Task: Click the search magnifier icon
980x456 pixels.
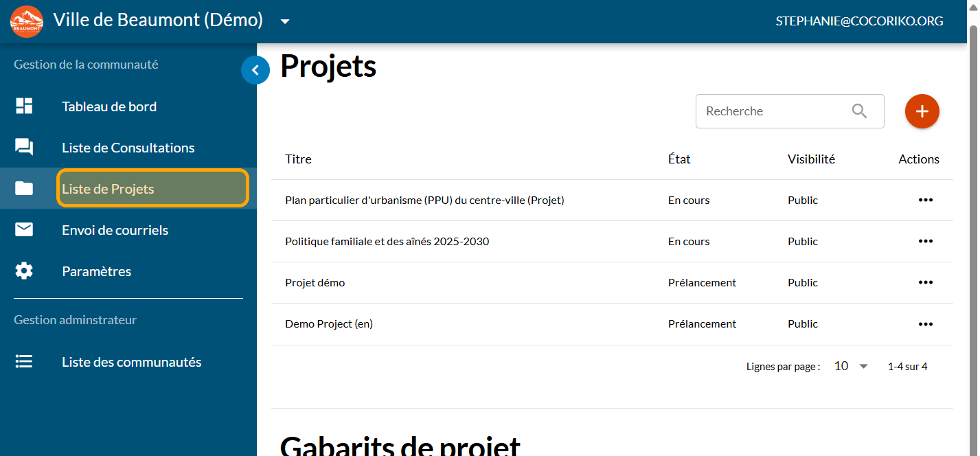Action: [859, 111]
